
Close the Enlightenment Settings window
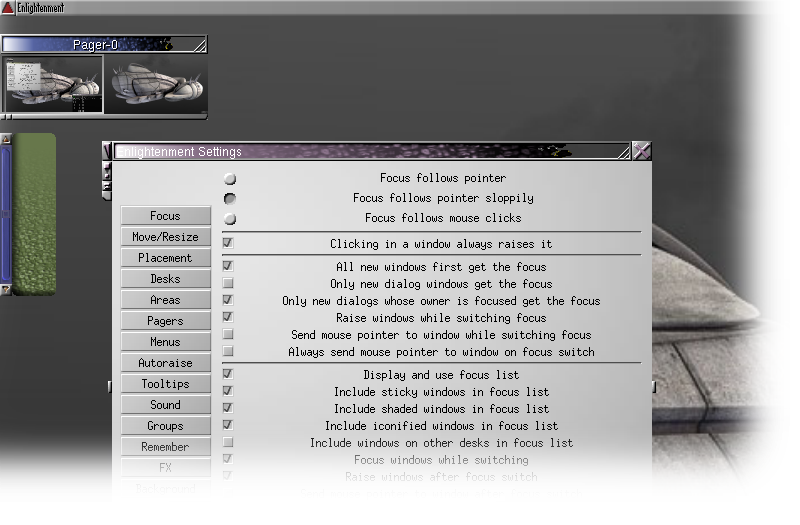pyautogui.click(x=642, y=151)
